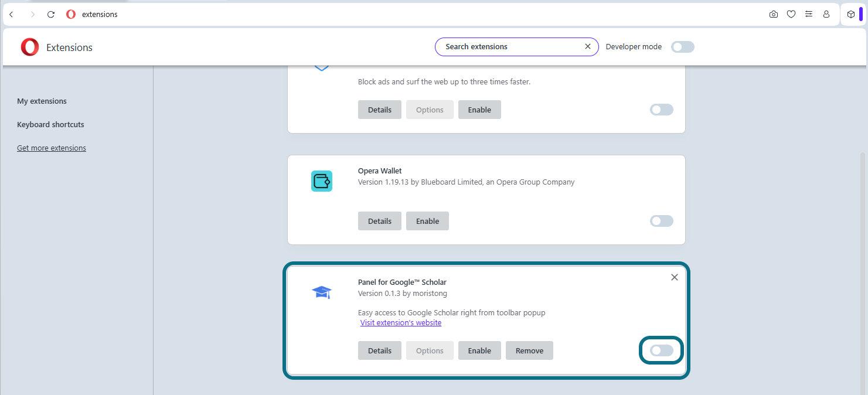The width and height of the screenshot is (868, 395).
Task: Open the Snapshot camera tool
Action: point(774,15)
